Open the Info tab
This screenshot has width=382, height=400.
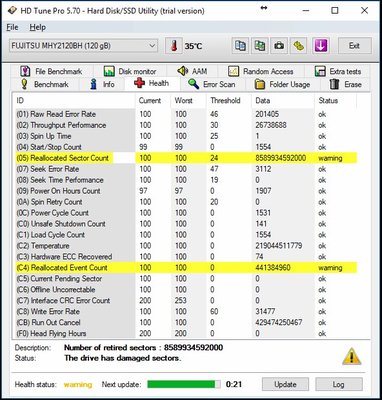click(102, 84)
